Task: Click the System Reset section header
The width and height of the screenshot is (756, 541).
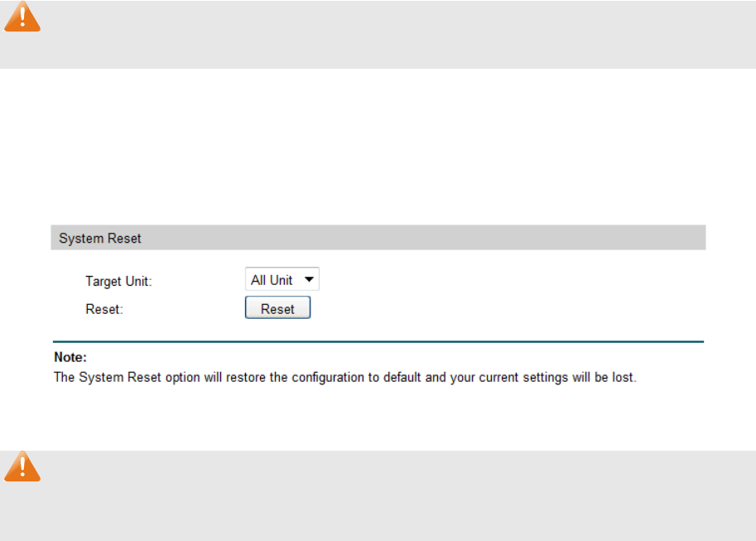Action: pos(100,239)
